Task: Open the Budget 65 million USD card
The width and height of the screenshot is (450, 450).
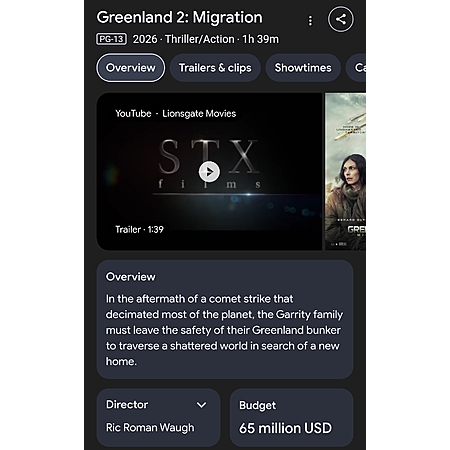Action: click(x=291, y=417)
